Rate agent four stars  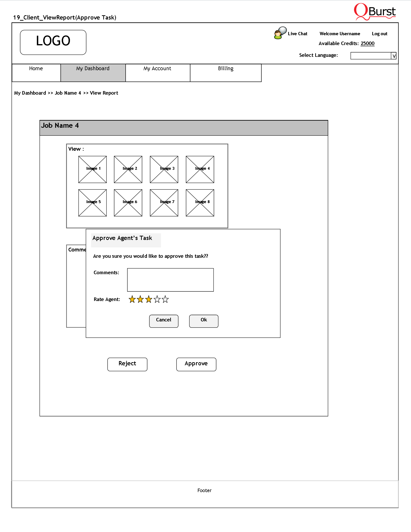pos(157,299)
